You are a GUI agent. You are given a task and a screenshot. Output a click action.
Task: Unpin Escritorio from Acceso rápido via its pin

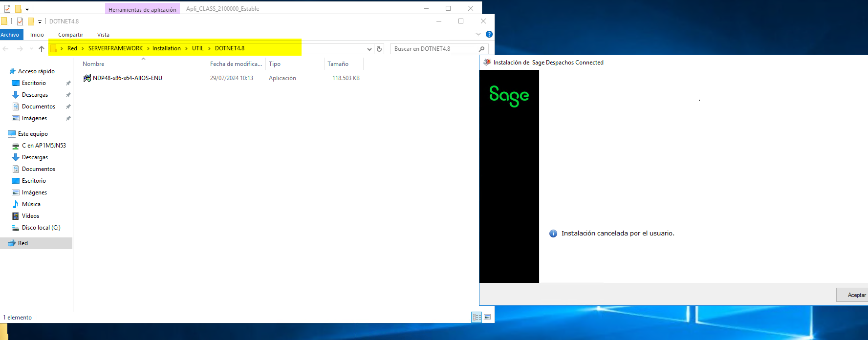68,83
